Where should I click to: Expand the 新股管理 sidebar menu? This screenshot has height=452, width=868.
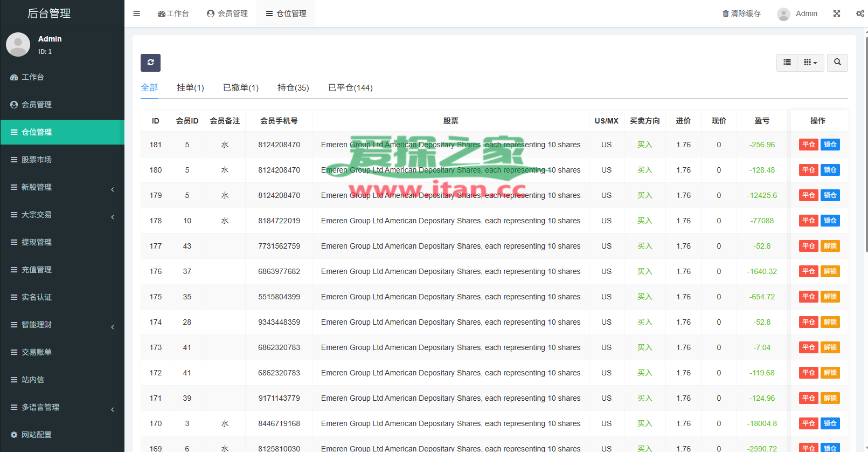click(62, 187)
